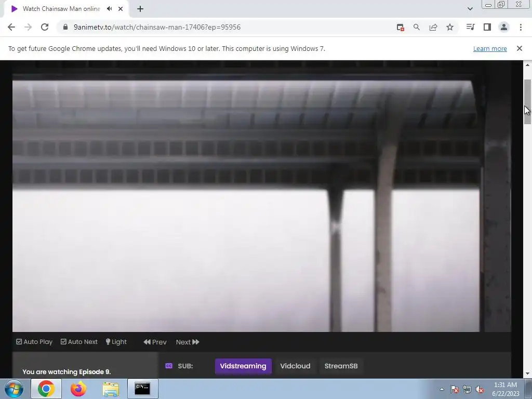Select the Watch Chainsaw Man tab
This screenshot has height=399, width=532.
[61, 9]
